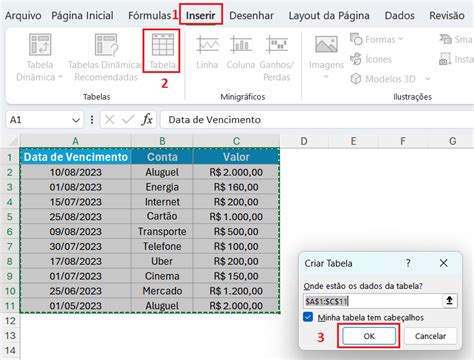This screenshot has height=360, width=474.
Task: Insert a Ganhos/Perdas sparkline
Action: pos(276,57)
